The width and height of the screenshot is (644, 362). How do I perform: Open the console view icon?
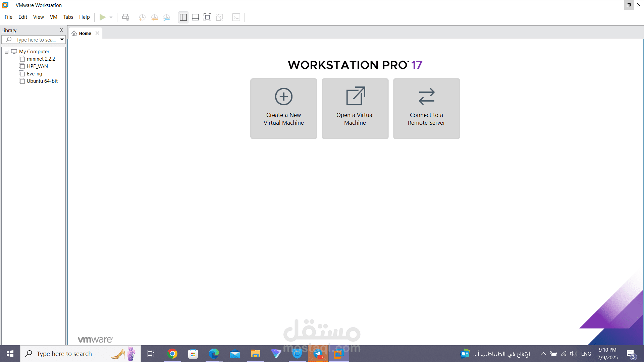(236, 17)
